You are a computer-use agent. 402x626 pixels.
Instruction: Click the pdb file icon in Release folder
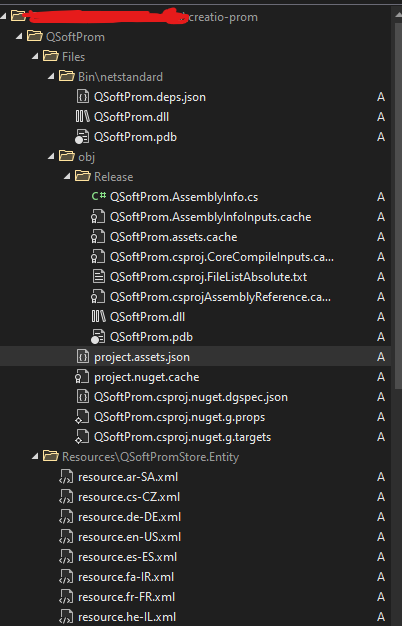pyautogui.click(x=98, y=337)
